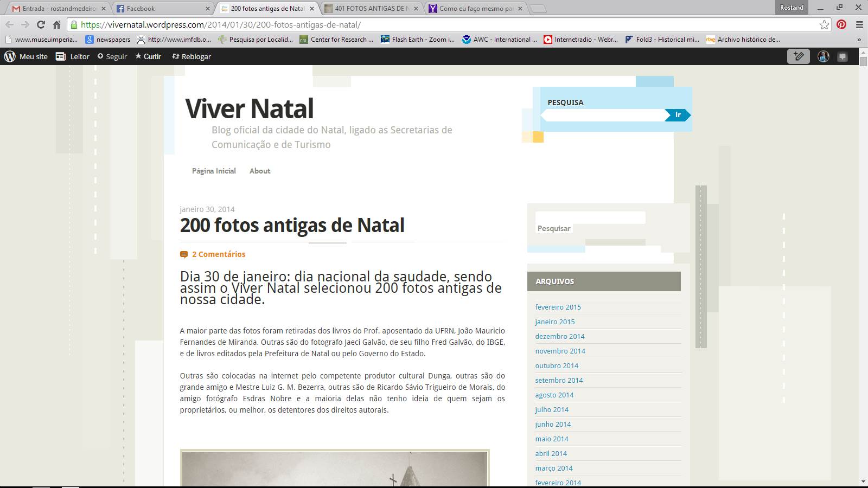Click the user avatar in admin bar
Image resolution: width=868 pixels, height=488 pixels.
click(823, 56)
